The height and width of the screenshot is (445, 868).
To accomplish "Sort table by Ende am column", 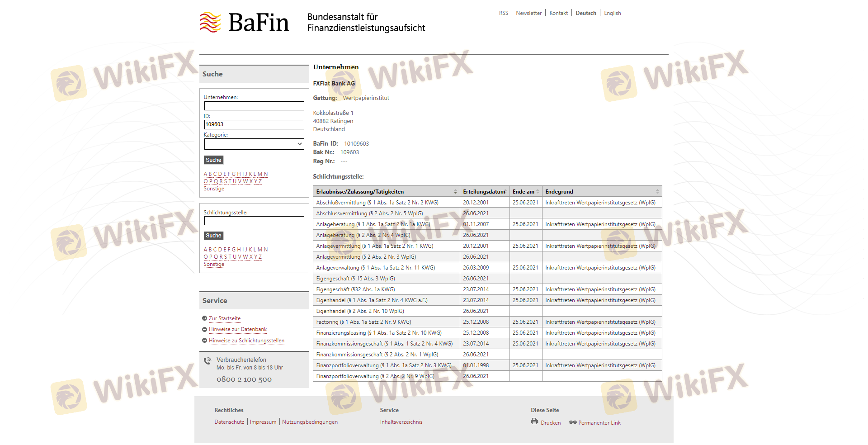I will (x=538, y=192).
